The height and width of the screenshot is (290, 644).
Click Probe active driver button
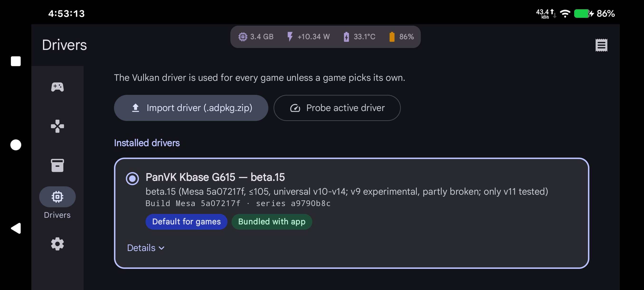pyautogui.click(x=337, y=108)
